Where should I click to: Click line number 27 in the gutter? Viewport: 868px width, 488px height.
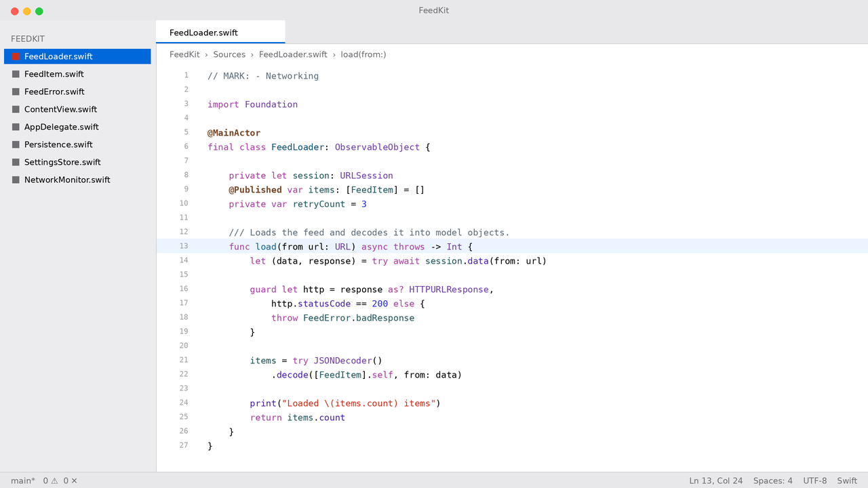(x=184, y=445)
